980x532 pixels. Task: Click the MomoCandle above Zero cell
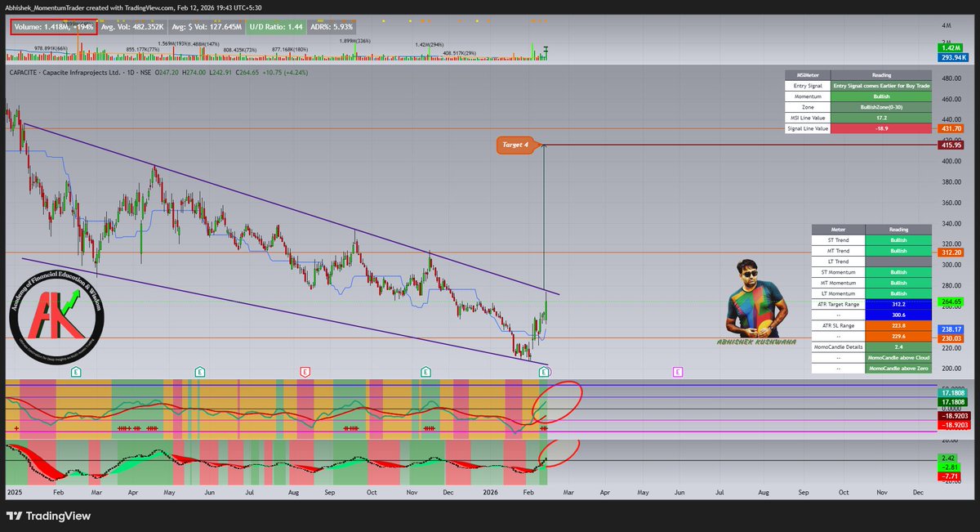898,368
